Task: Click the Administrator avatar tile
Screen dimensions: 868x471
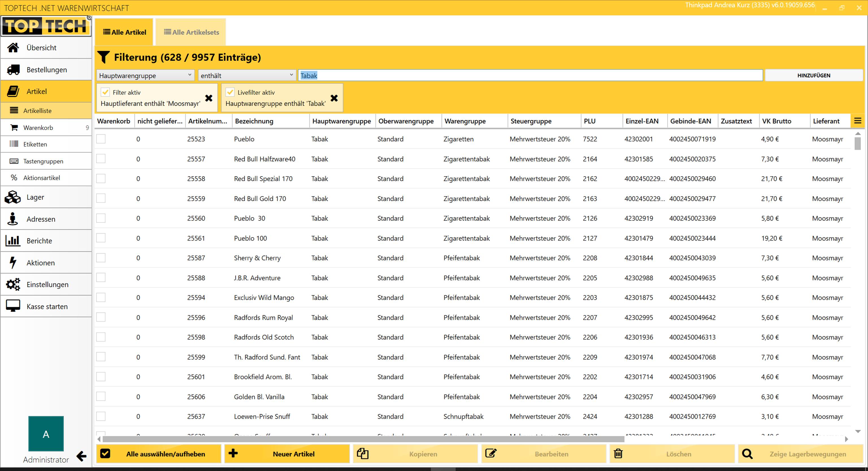Action: click(46, 434)
